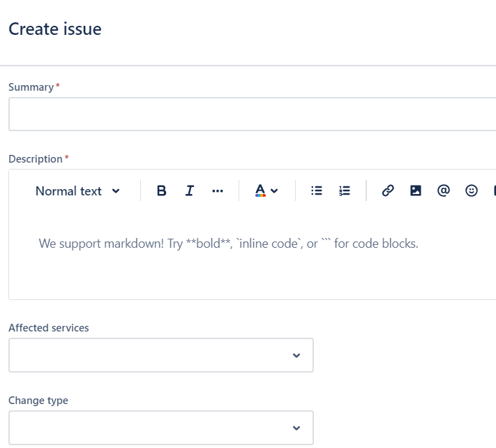The height and width of the screenshot is (448, 496).
Task: Add a link to description
Action: click(x=388, y=191)
